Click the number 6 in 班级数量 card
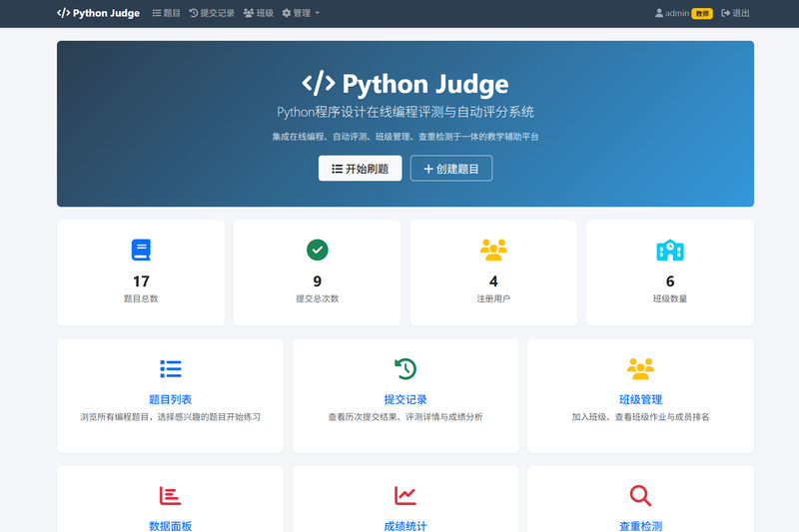This screenshot has height=532, width=799. (670, 281)
